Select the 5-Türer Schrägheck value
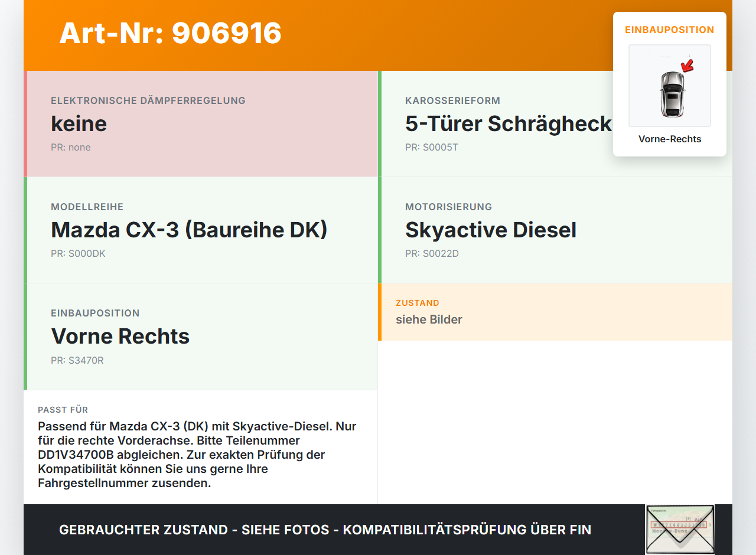Screen dimensions: 756x555 tap(509, 123)
